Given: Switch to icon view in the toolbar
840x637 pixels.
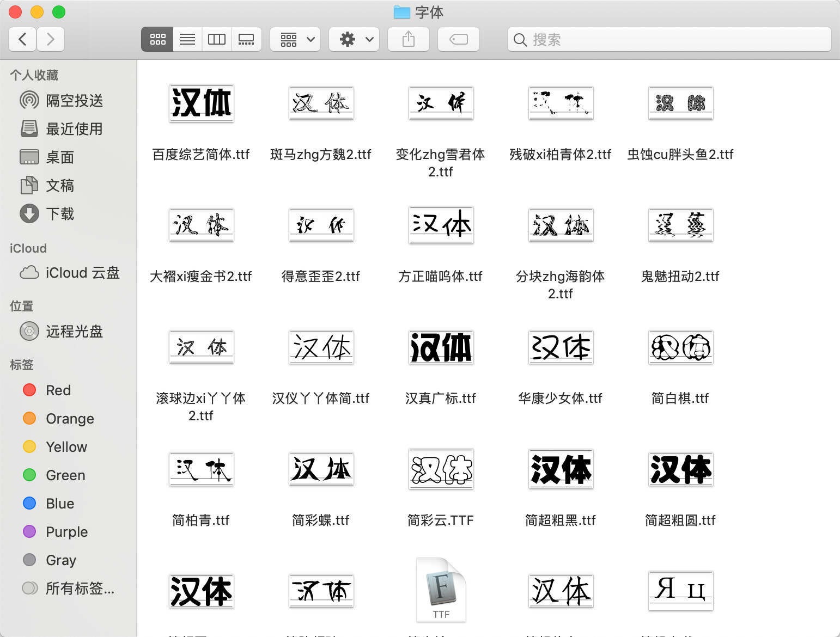Looking at the screenshot, I should 157,39.
